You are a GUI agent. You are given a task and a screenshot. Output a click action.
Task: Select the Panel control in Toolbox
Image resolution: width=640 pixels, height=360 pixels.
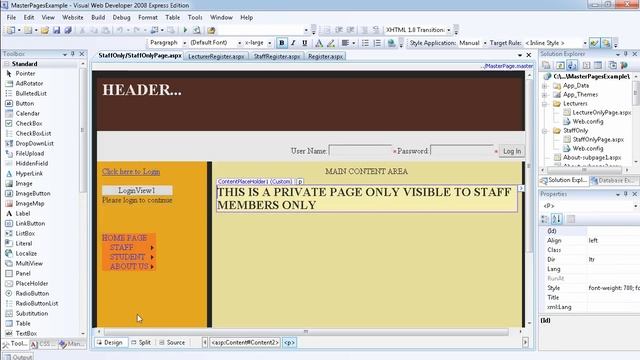tap(23, 273)
